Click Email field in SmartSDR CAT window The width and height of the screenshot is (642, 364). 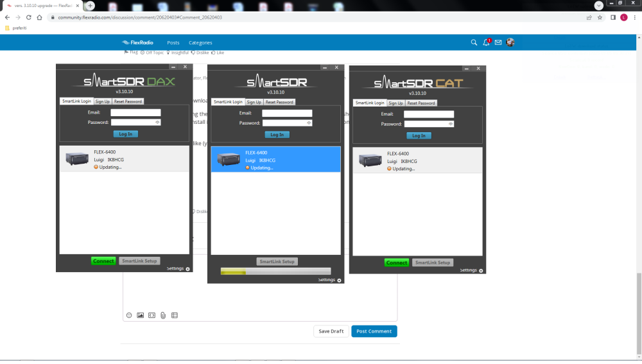click(429, 114)
